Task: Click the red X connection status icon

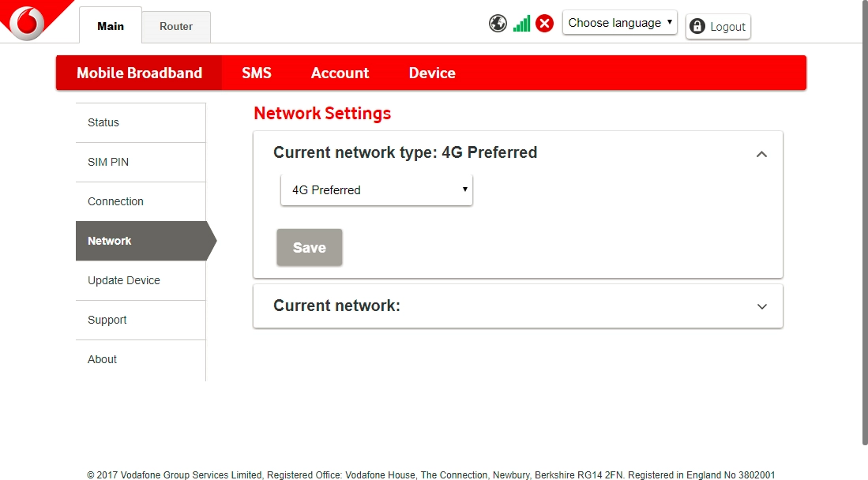Action: click(x=544, y=24)
